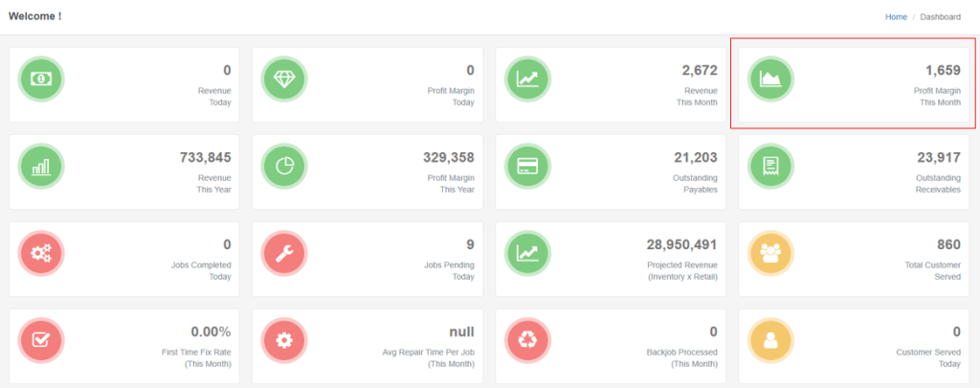Click the Outstanding Payables credit card icon
This screenshot has height=388, width=980.
(x=527, y=167)
